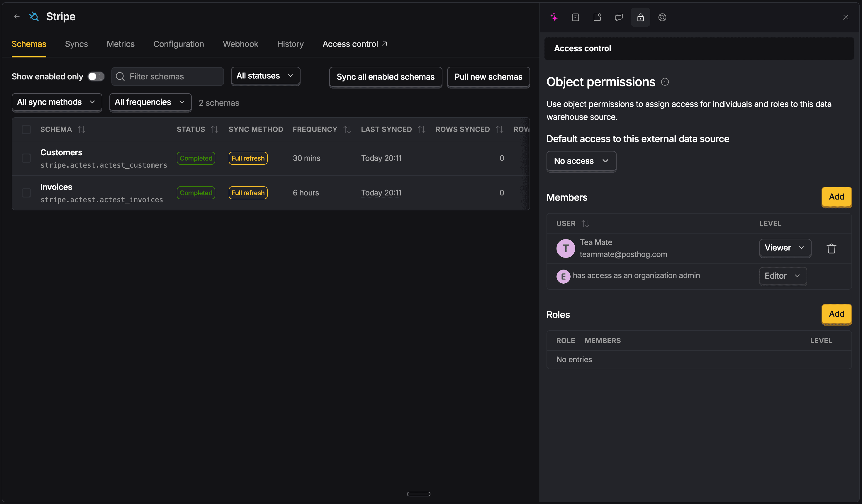Click the 30 mins frequency cell
The height and width of the screenshot is (504, 862).
pos(306,158)
